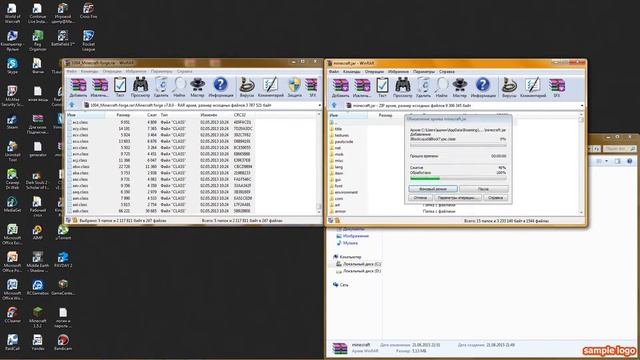This screenshot has width=640, height=360.
Task: Open the CCleaner desktop shortcut
Action: click(x=12, y=316)
